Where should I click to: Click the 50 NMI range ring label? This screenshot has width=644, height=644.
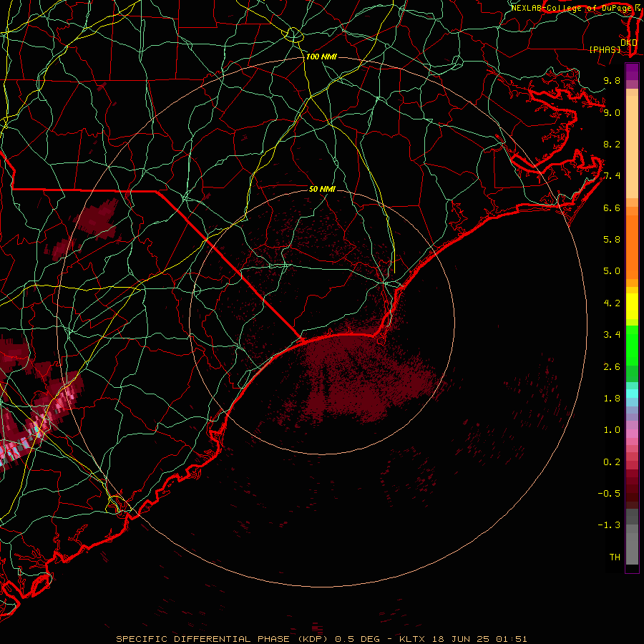(322, 189)
